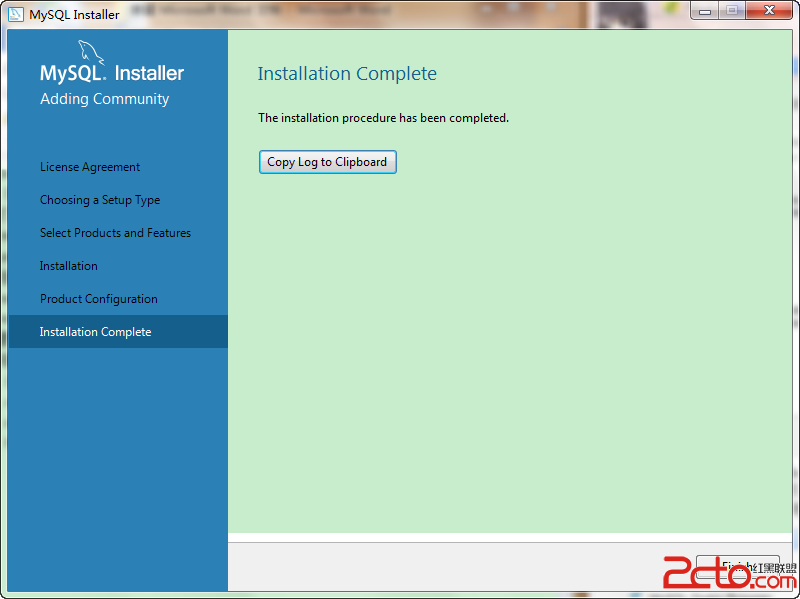
Task: Select the License Agreement step
Action: tap(90, 167)
